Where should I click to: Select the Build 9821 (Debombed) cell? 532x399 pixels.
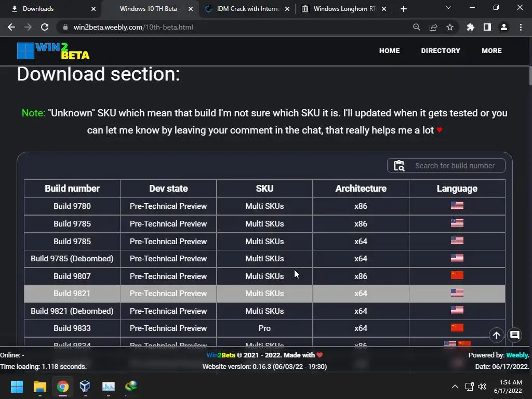pyautogui.click(x=72, y=311)
